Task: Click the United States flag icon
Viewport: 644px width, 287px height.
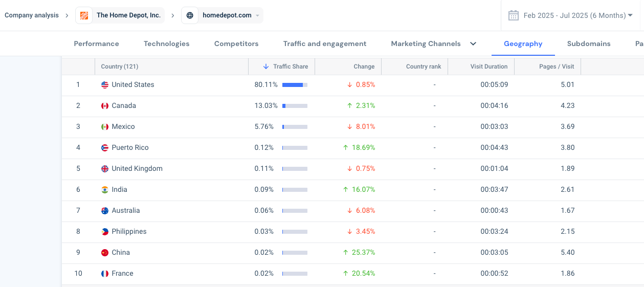Action: click(x=105, y=85)
